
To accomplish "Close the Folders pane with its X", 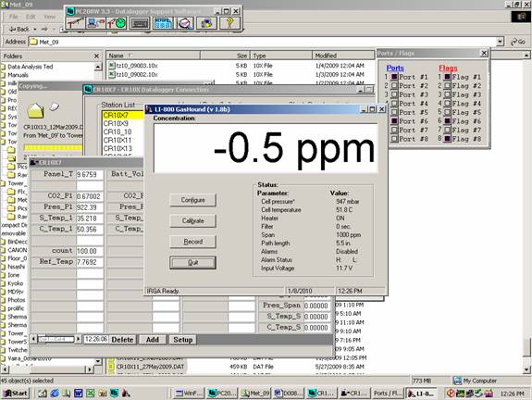I will (x=96, y=56).
